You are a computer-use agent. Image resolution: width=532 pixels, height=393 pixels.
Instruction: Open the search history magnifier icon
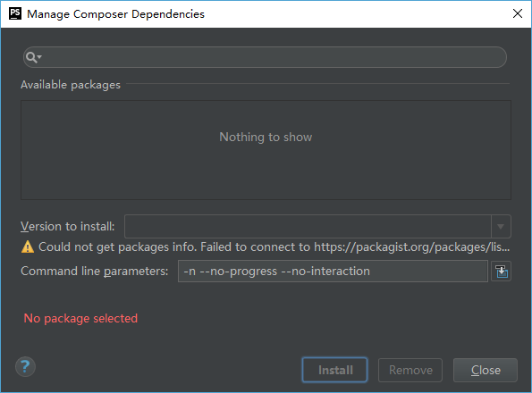(x=34, y=57)
